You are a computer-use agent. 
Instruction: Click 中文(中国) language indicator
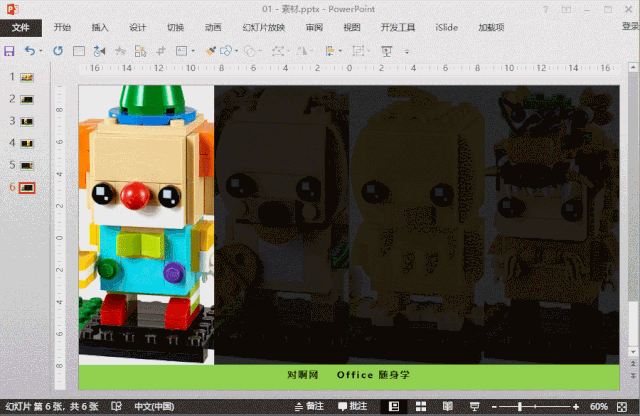pos(154,406)
